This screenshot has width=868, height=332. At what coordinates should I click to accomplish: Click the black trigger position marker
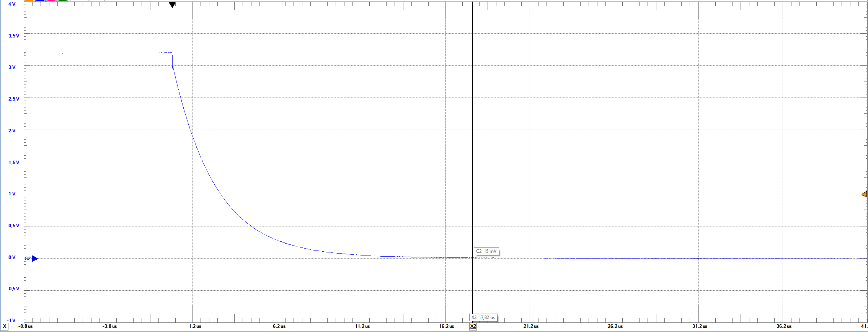pyautogui.click(x=172, y=5)
